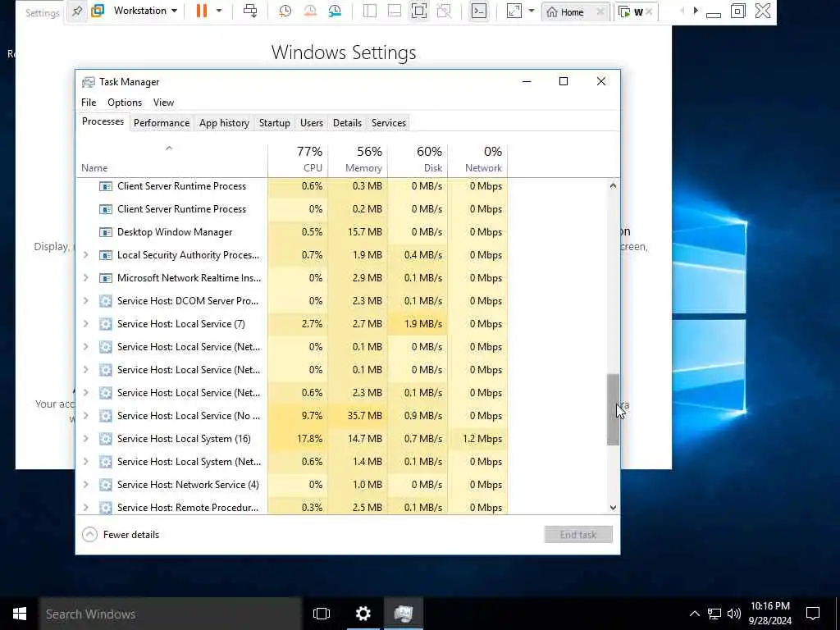Click the stretch guest display icon
The image size is (840, 630).
click(x=514, y=11)
